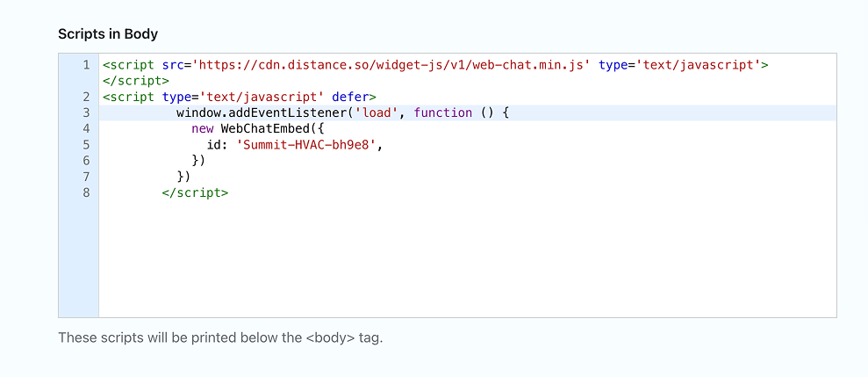Place cursor on the 'function' keyword
The width and height of the screenshot is (868, 377).
[442, 112]
